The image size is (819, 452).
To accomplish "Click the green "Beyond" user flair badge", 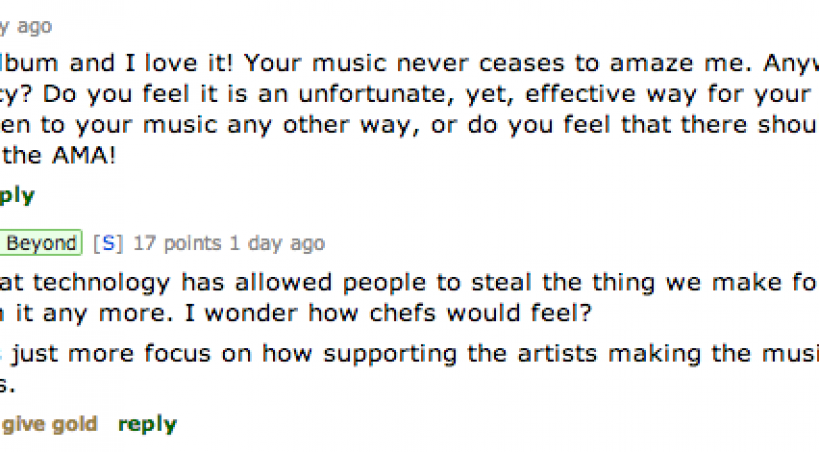I will pos(40,243).
